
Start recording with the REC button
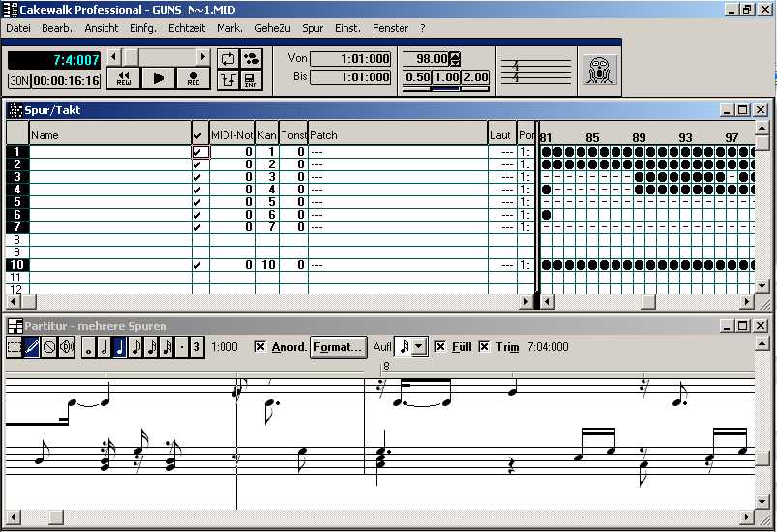pos(194,78)
